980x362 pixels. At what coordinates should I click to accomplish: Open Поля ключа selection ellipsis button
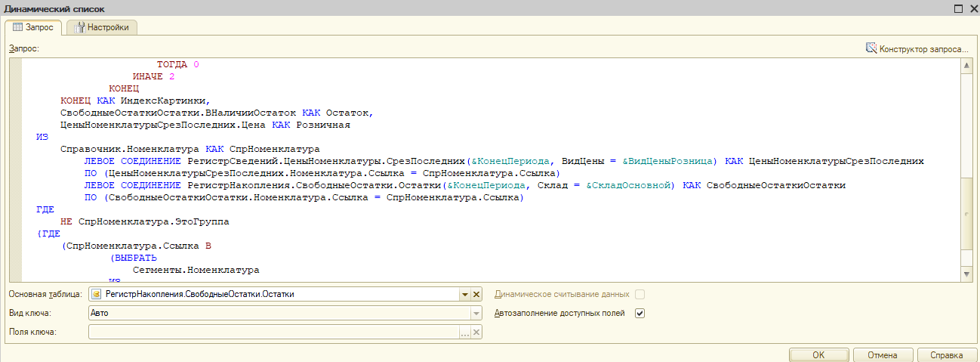coord(465,332)
